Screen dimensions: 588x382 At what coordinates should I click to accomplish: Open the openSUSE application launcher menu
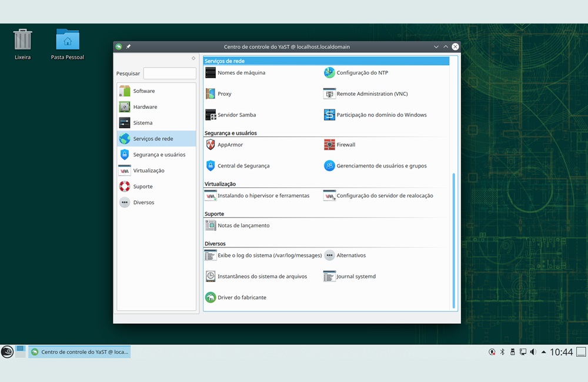click(x=7, y=352)
